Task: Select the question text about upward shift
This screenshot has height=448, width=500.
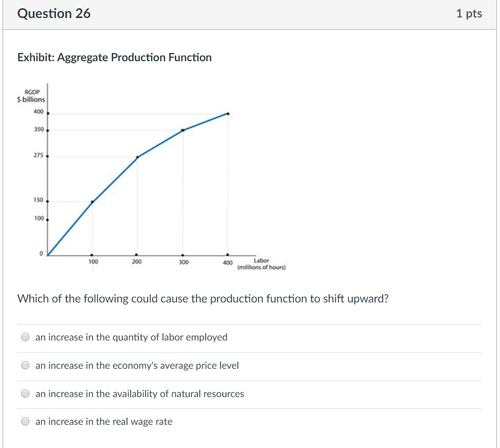Action: [203, 298]
